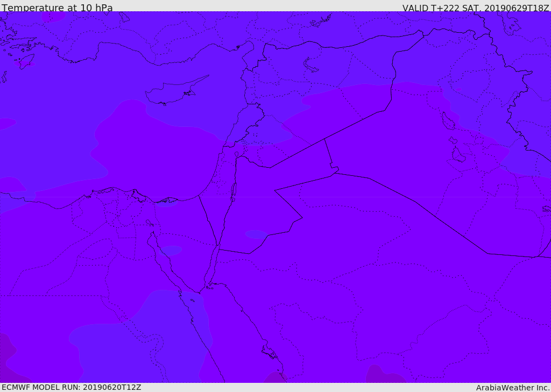Screen dimensions: 551x392
Task: Click the 'Temperature at 10 hPa' title text
Action: point(57,8)
